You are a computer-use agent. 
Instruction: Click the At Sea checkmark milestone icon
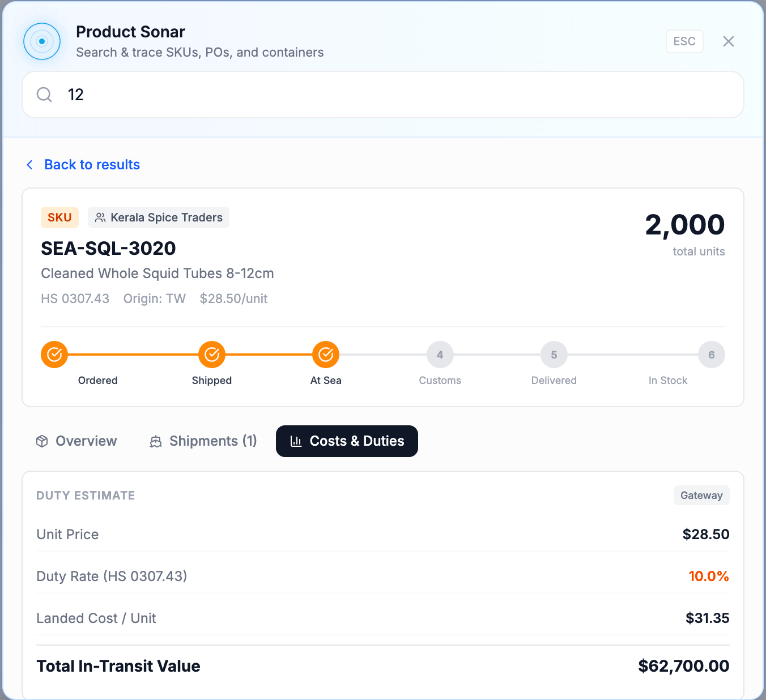click(x=326, y=354)
